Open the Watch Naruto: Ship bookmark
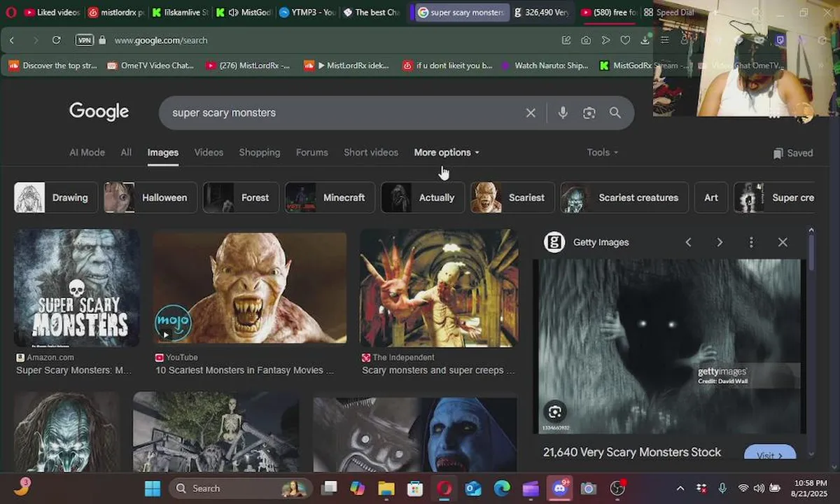 (545, 65)
